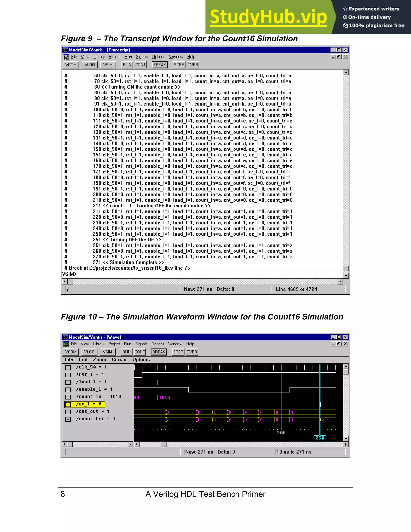Image resolution: width=411 pixels, height=532 pixels.
Task: Click ModelSim icon in Transcript title bar
Action: (x=65, y=50)
